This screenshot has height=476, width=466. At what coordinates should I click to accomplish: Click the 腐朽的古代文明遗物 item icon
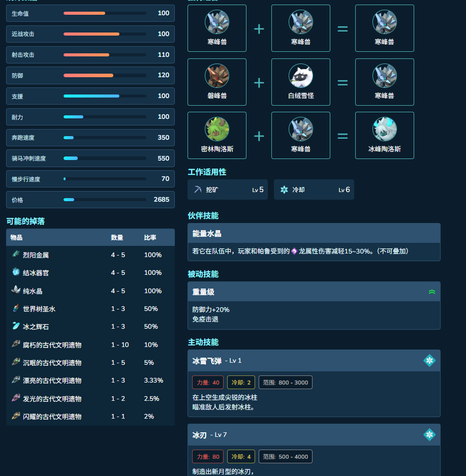point(16,344)
